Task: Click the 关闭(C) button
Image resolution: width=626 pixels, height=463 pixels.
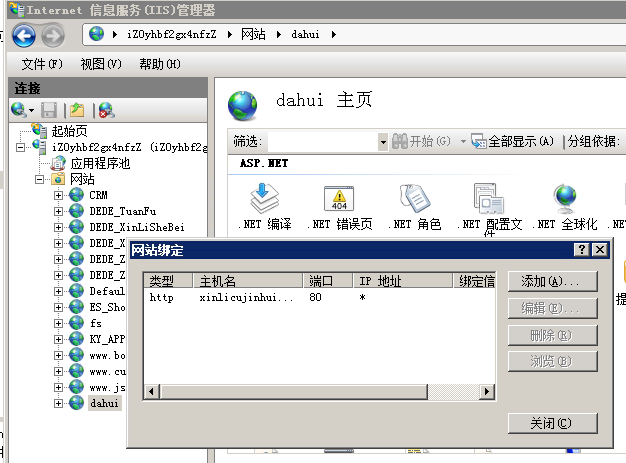Action: point(553,423)
